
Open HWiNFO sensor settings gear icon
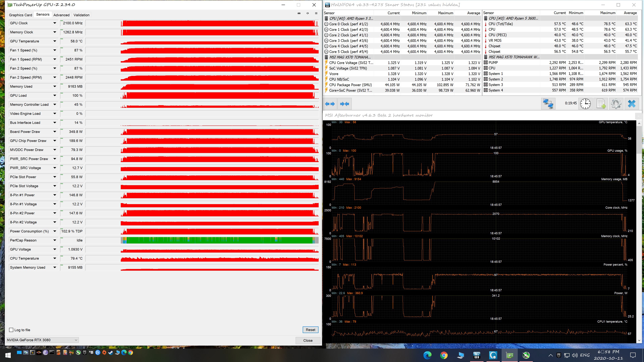(x=616, y=104)
